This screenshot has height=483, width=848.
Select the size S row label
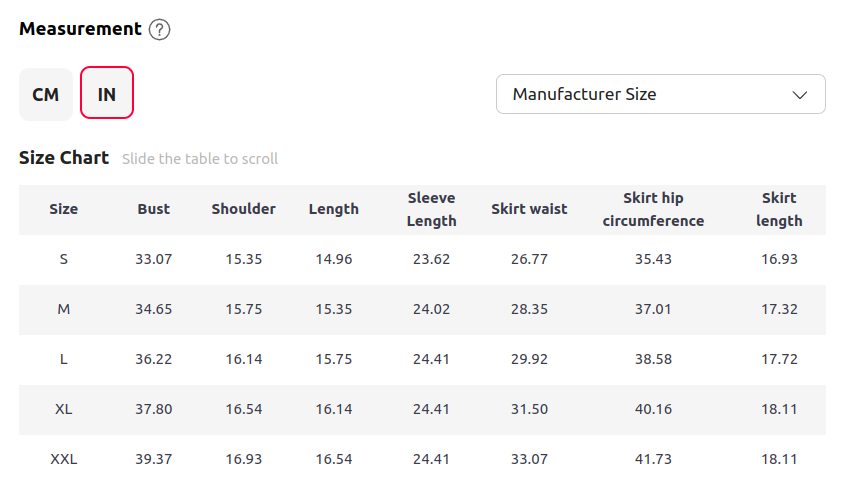pyautogui.click(x=64, y=259)
